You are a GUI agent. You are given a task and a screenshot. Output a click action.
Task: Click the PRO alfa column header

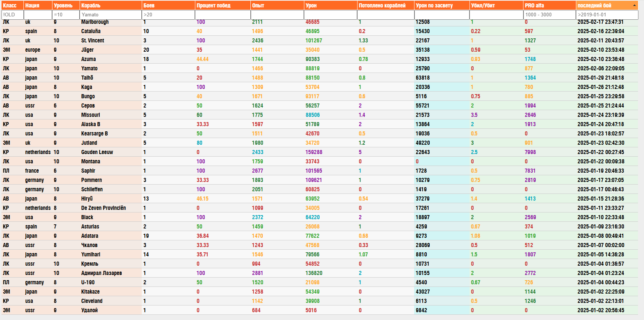point(534,6)
